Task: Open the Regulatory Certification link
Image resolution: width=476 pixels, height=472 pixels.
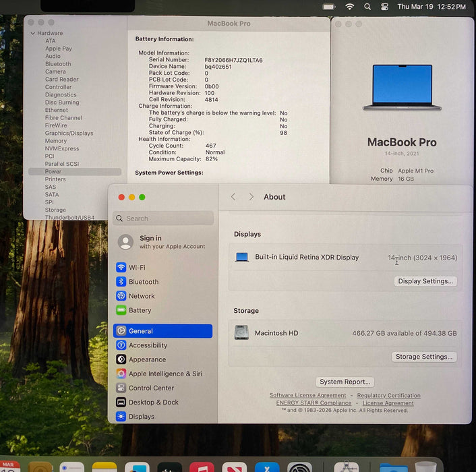Action: (x=388, y=395)
